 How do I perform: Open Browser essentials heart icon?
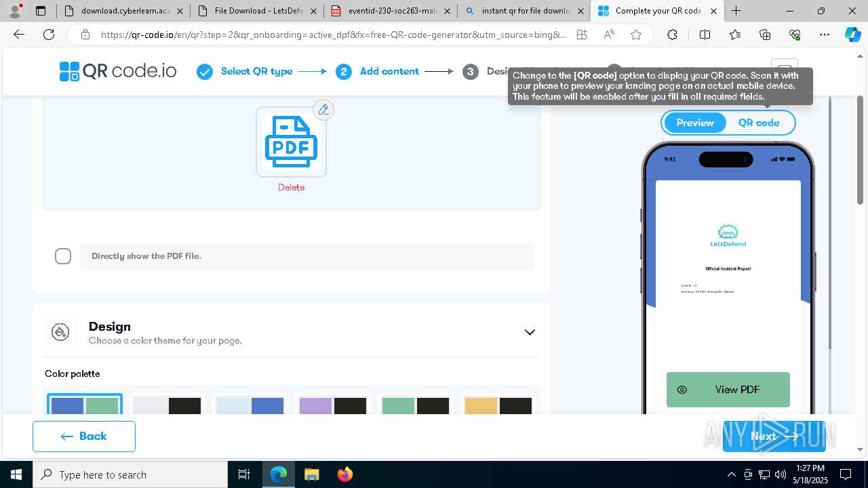click(795, 35)
